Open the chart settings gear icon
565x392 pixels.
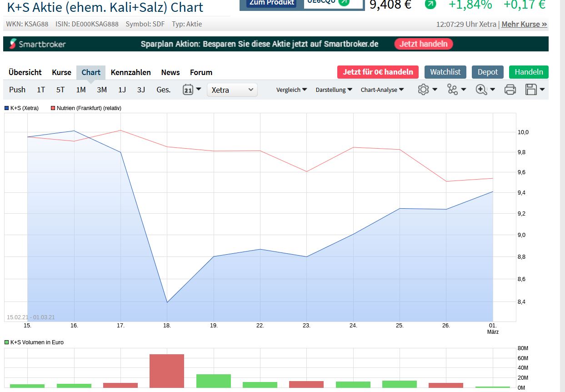coord(423,90)
